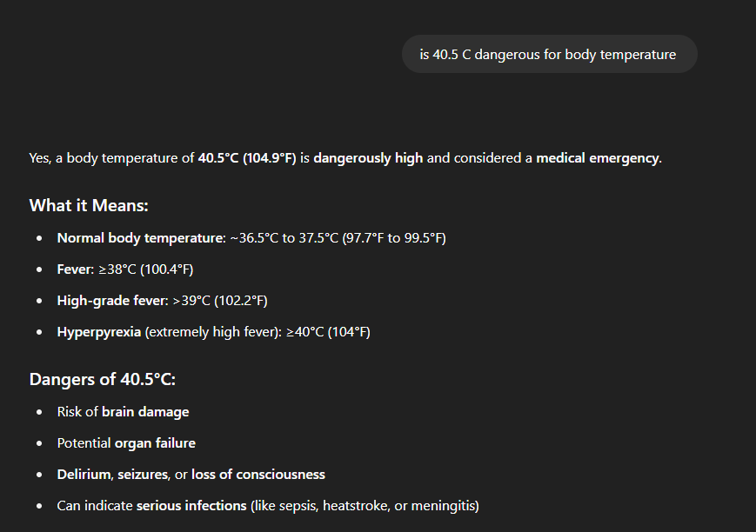
Task: Click the 'What it Means:' heading
Action: click(89, 206)
